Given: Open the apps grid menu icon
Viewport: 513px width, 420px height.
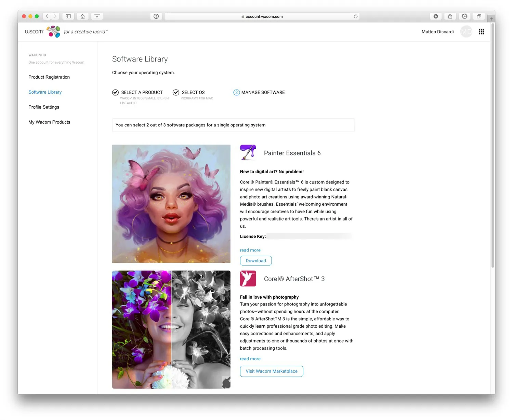Looking at the screenshot, I should [481, 31].
